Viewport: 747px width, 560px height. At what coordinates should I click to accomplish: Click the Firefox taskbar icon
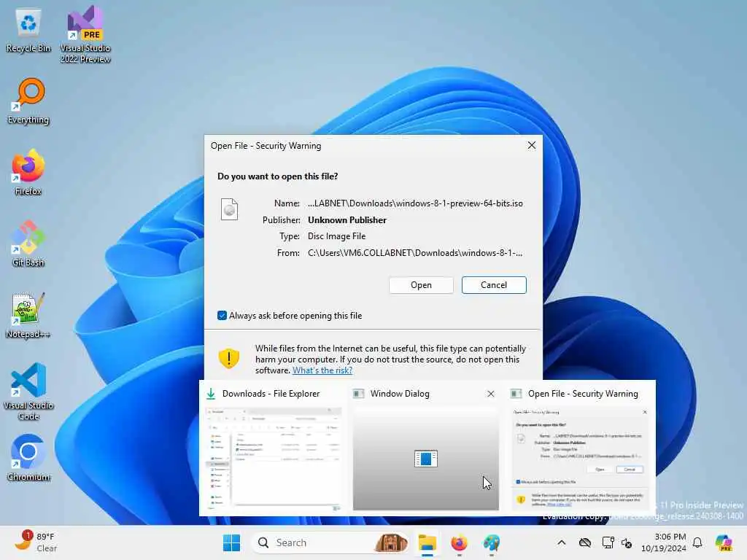tap(460, 542)
